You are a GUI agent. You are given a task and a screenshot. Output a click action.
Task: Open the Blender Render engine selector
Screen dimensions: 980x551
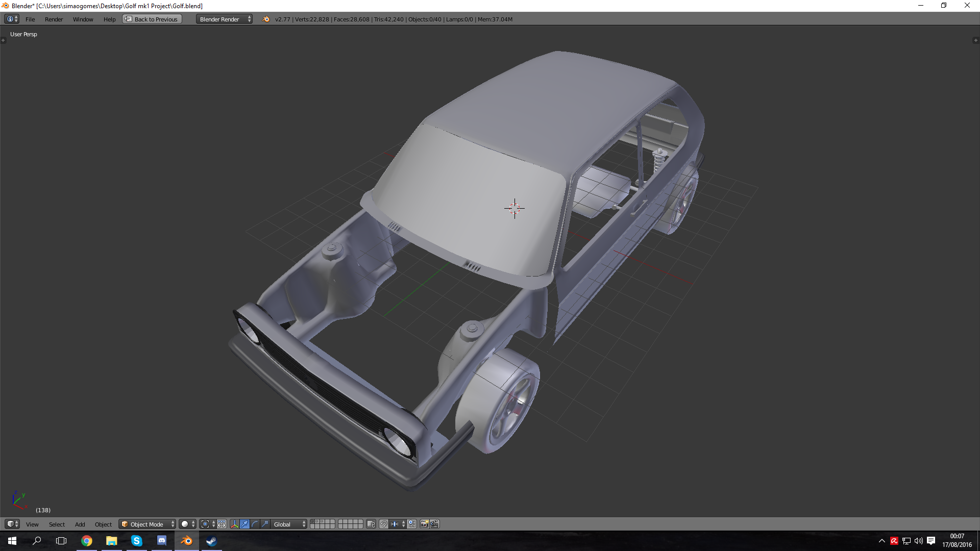tap(224, 19)
